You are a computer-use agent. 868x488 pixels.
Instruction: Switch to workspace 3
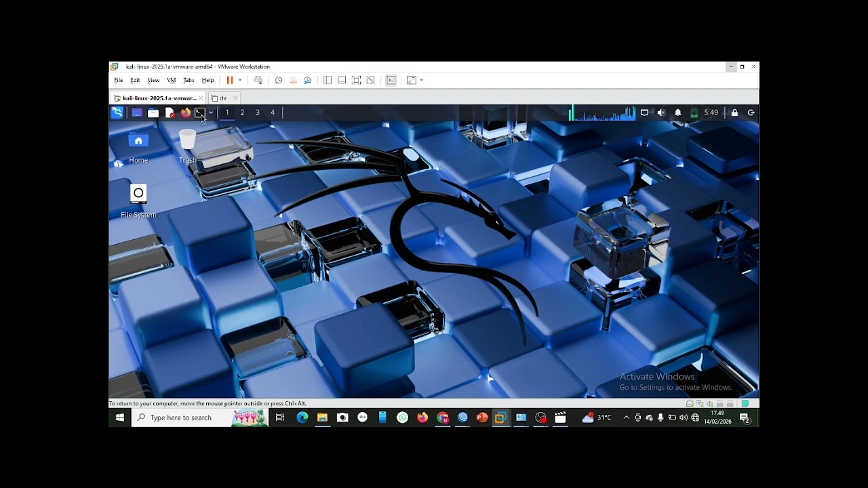tap(258, 113)
